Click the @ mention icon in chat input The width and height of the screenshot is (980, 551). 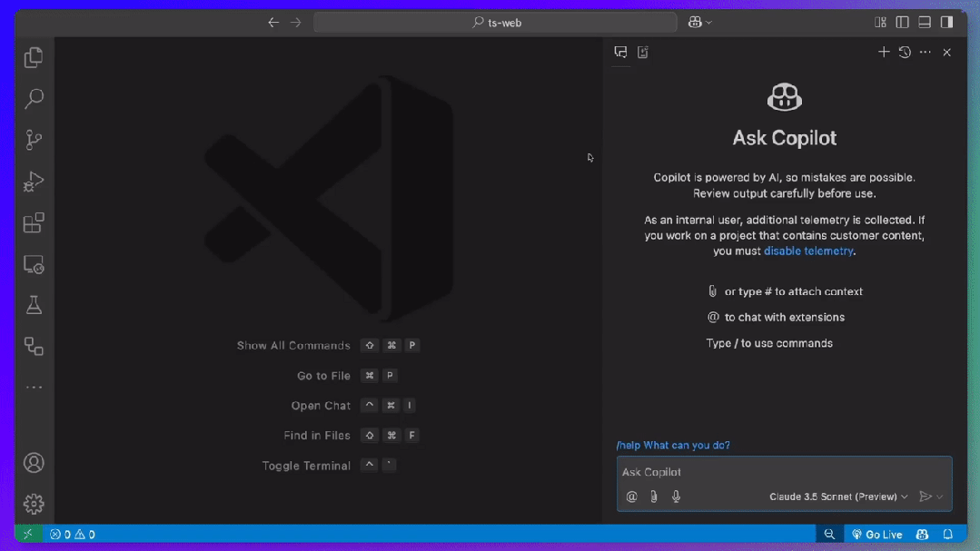point(631,497)
